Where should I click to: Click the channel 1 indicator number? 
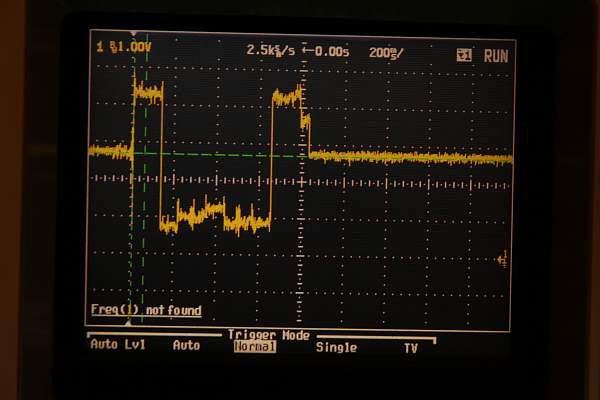tap(100, 47)
